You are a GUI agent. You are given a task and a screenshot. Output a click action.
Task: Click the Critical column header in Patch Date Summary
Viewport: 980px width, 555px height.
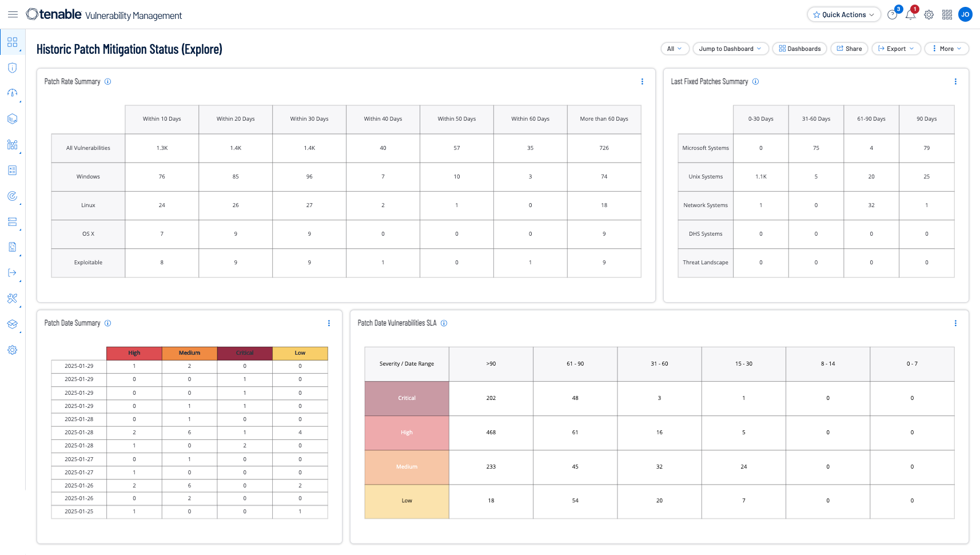tap(245, 353)
